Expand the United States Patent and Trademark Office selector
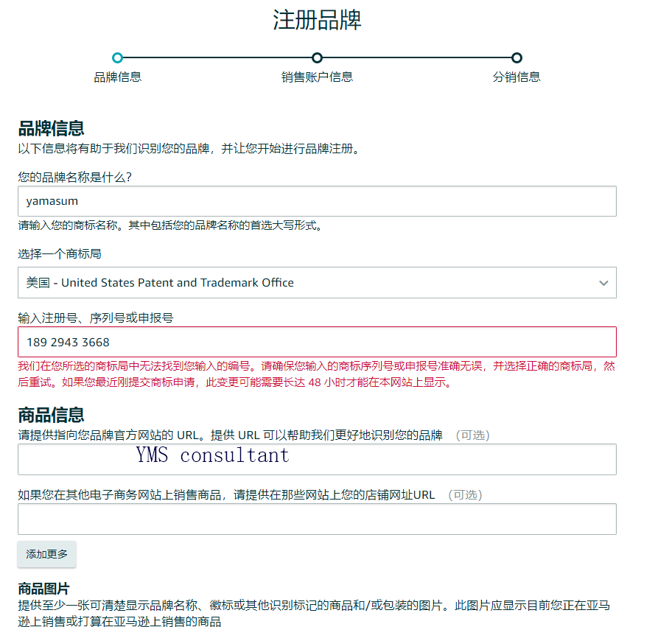Viewport: 672px width, 627px height. [317, 283]
